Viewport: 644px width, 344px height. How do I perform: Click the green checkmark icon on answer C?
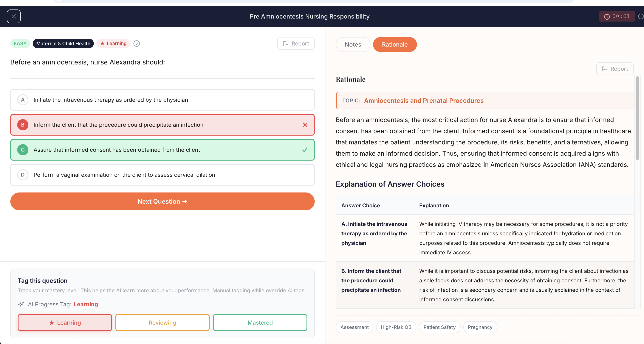point(305,150)
